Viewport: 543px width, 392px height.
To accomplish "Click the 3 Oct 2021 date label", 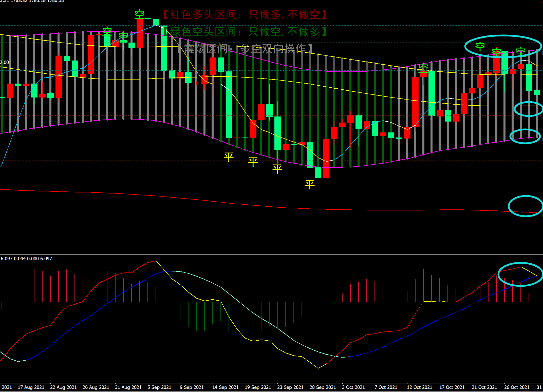I will (x=353, y=387).
